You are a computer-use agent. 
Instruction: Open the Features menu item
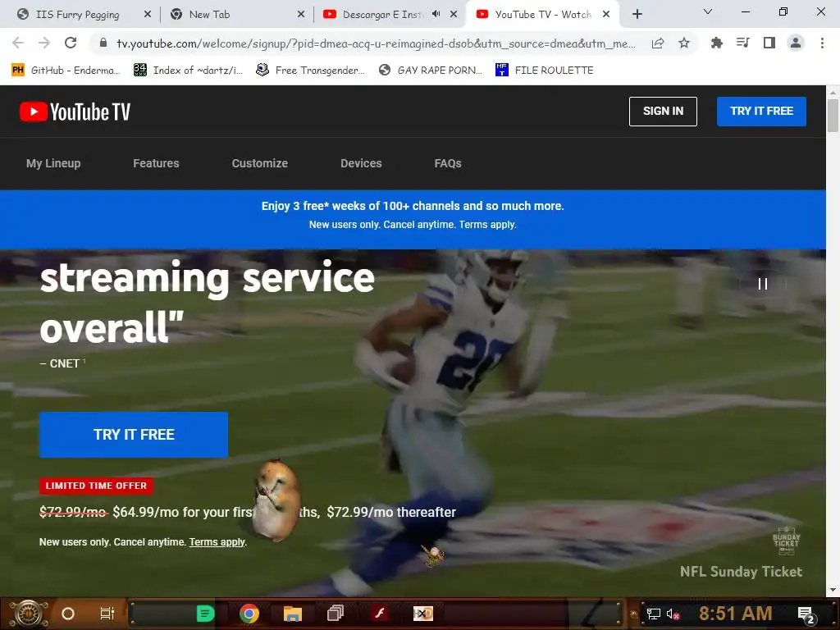(156, 163)
